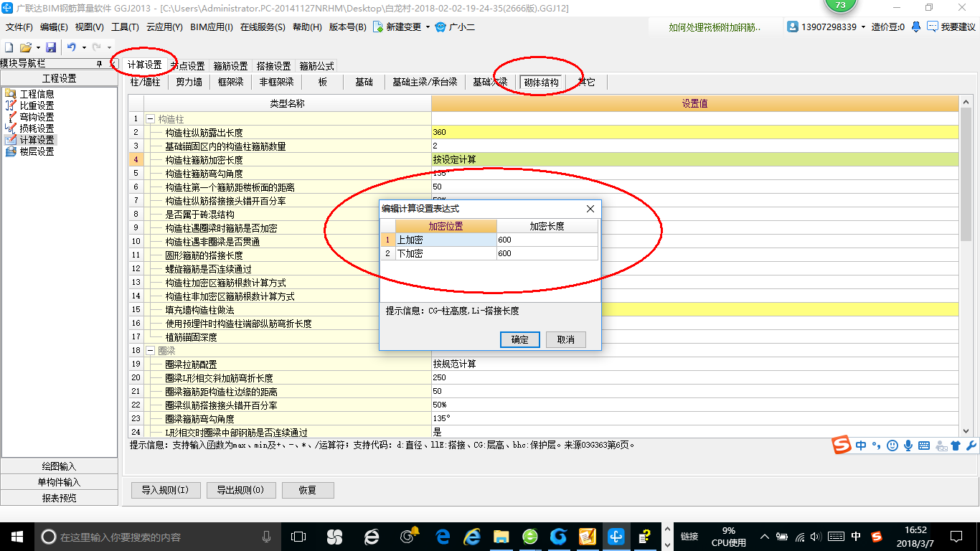Edit the 下加密 length value 600
The width and height of the screenshot is (980, 551).
coord(547,253)
